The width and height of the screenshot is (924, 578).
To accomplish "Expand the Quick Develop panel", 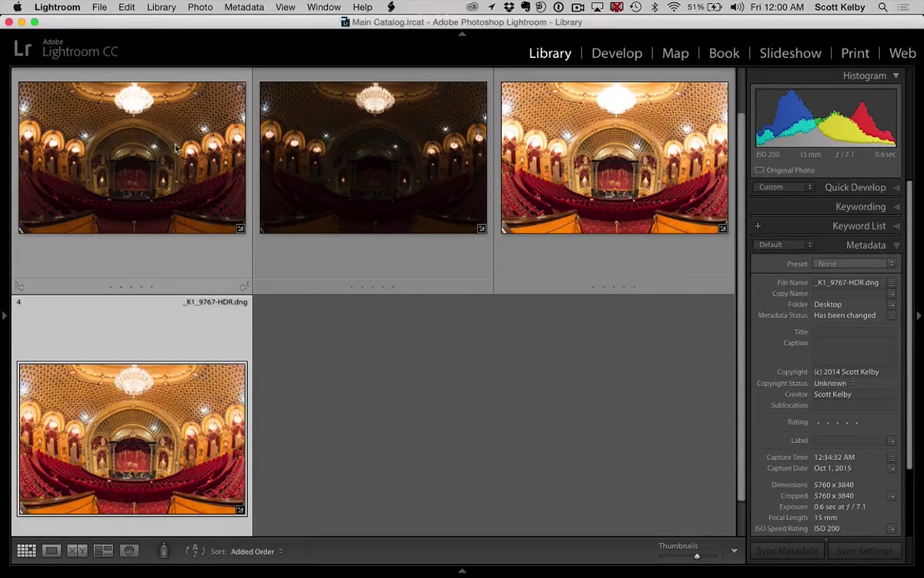I will point(896,187).
